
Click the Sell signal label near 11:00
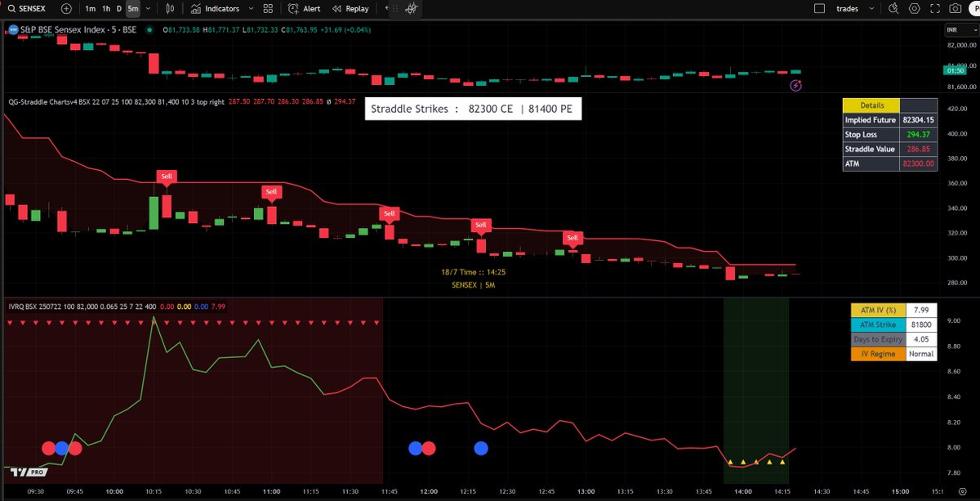[271, 191]
